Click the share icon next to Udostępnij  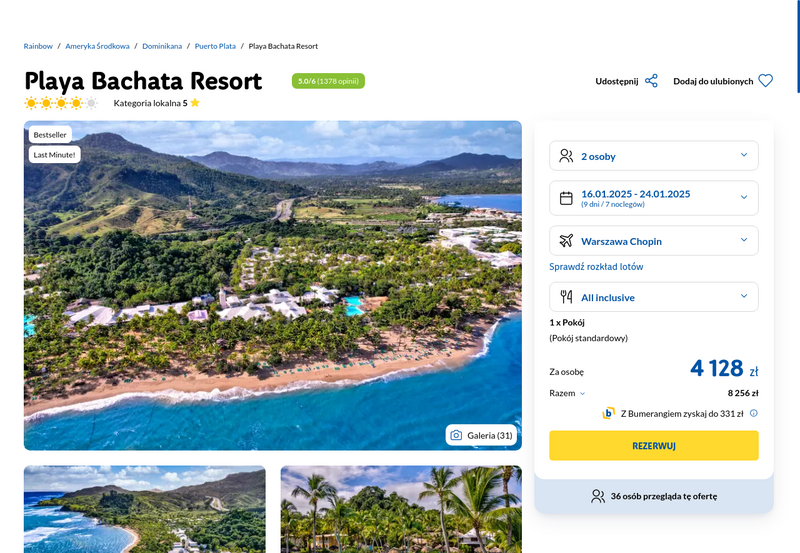click(651, 81)
